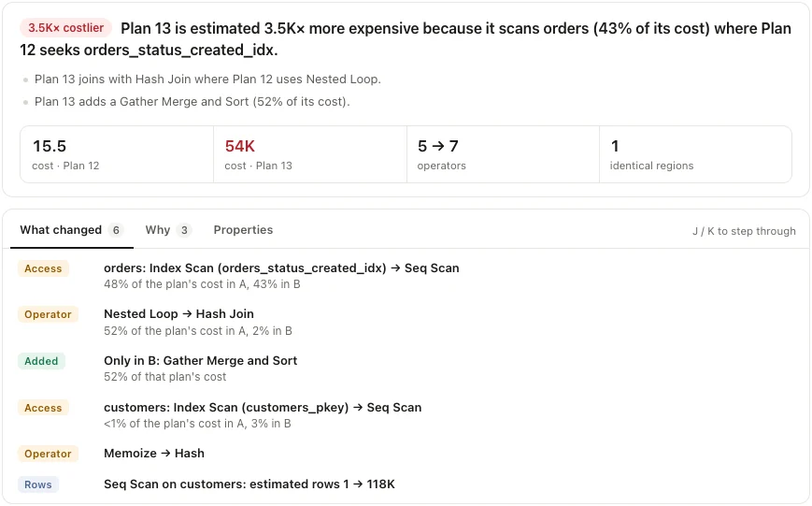Open the Why tab
812x506 pixels.
[168, 230]
